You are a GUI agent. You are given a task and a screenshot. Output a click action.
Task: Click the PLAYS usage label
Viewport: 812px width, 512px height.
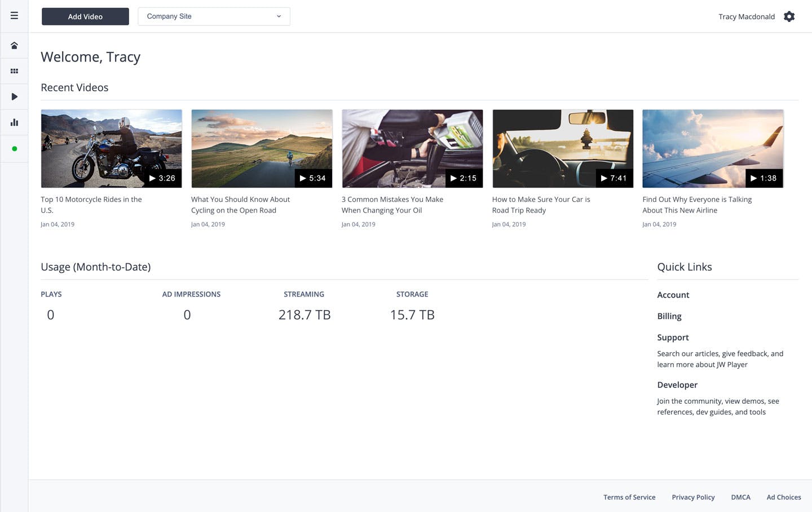click(x=51, y=294)
